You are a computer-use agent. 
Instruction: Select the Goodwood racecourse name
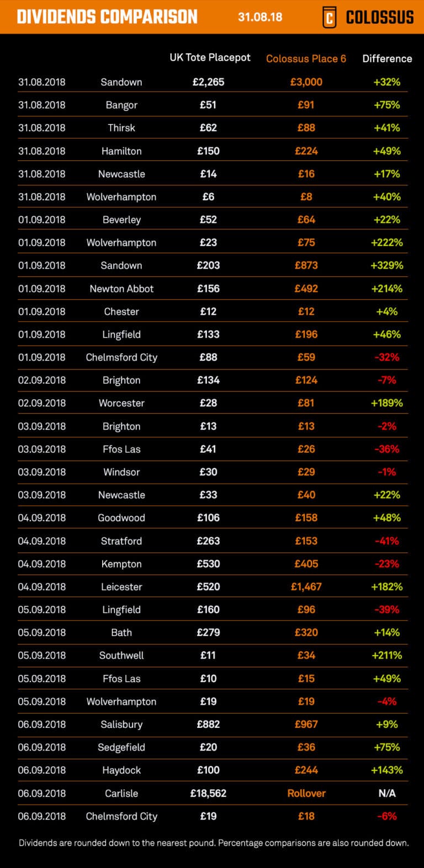point(121,518)
